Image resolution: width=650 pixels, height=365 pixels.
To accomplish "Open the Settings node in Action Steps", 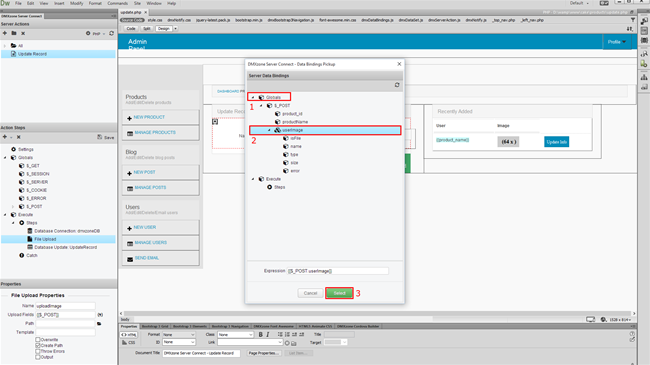I will point(26,149).
